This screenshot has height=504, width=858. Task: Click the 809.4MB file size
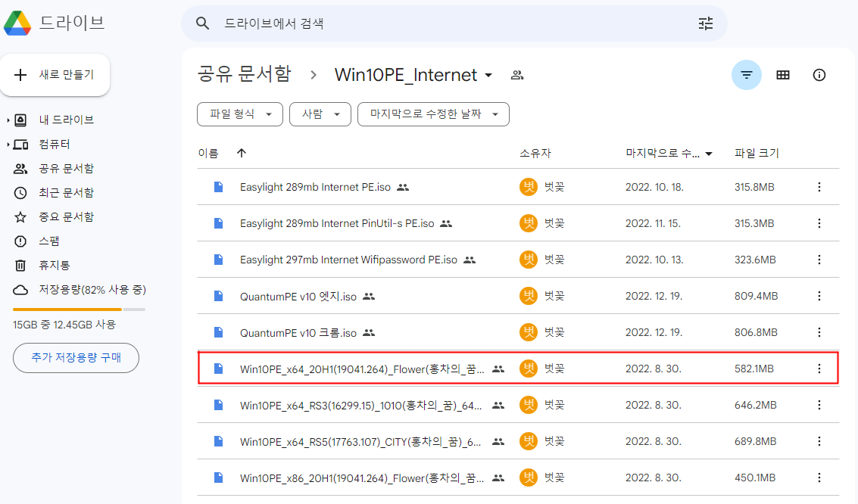coord(756,296)
